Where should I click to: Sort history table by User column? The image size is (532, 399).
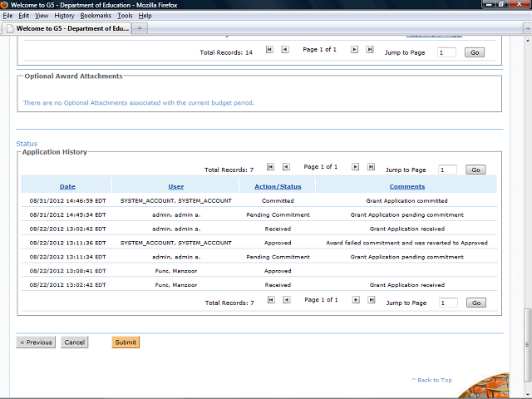(x=175, y=186)
